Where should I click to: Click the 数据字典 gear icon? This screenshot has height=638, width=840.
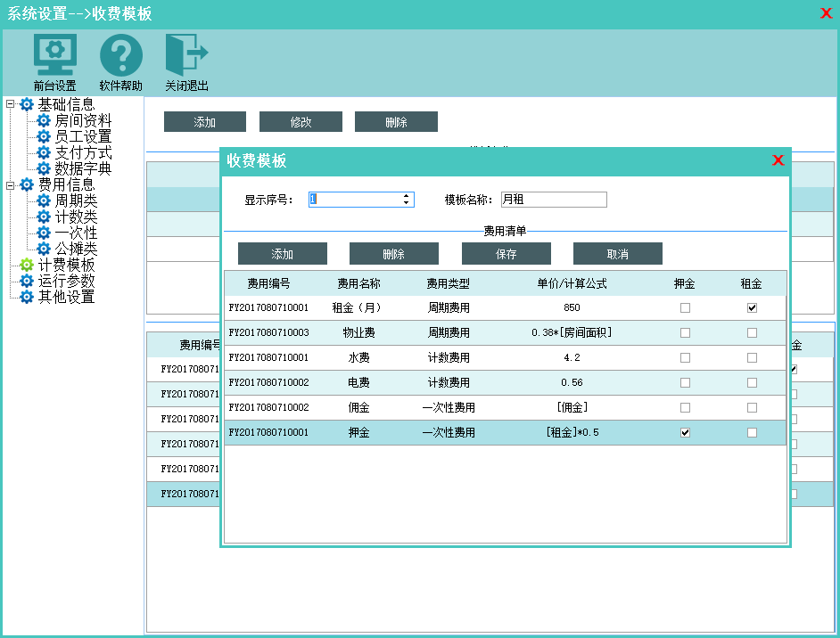43,168
